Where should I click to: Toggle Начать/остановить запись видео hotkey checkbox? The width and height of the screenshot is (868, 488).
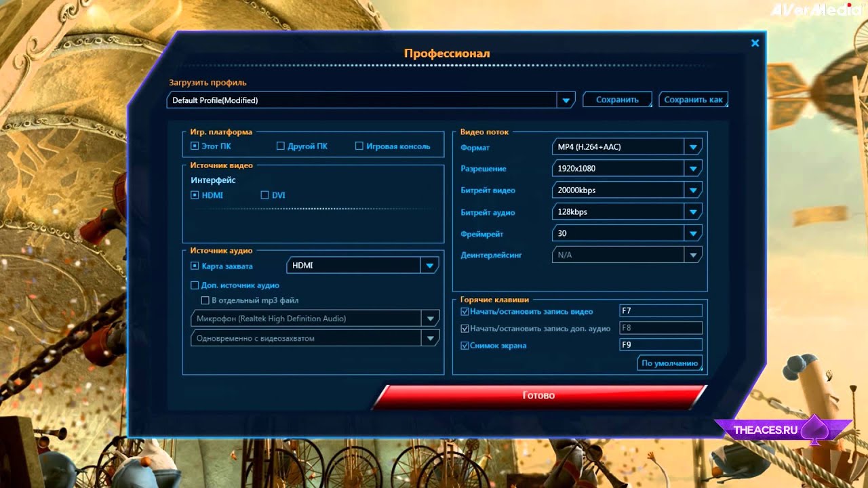(x=465, y=312)
